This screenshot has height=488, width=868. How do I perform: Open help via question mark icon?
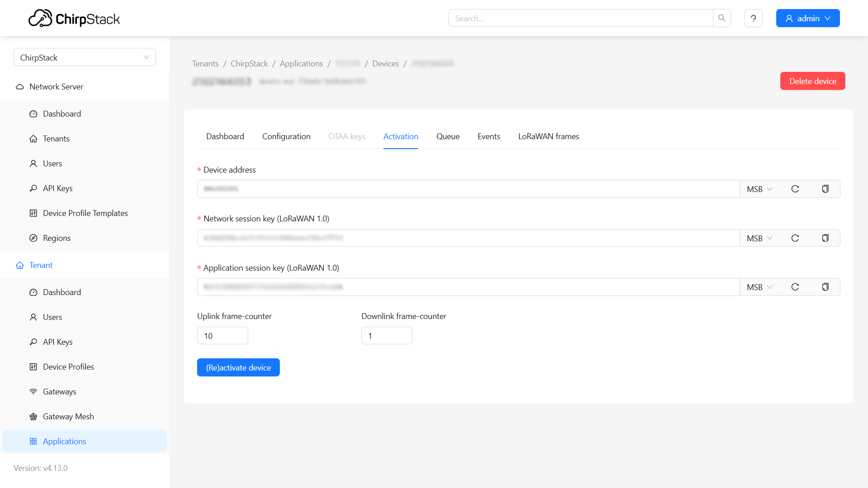pos(753,18)
